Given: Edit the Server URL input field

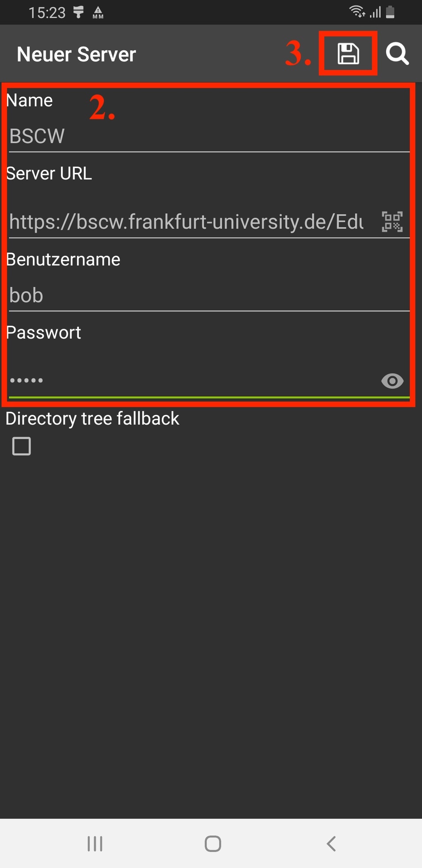Looking at the screenshot, I should (186, 222).
